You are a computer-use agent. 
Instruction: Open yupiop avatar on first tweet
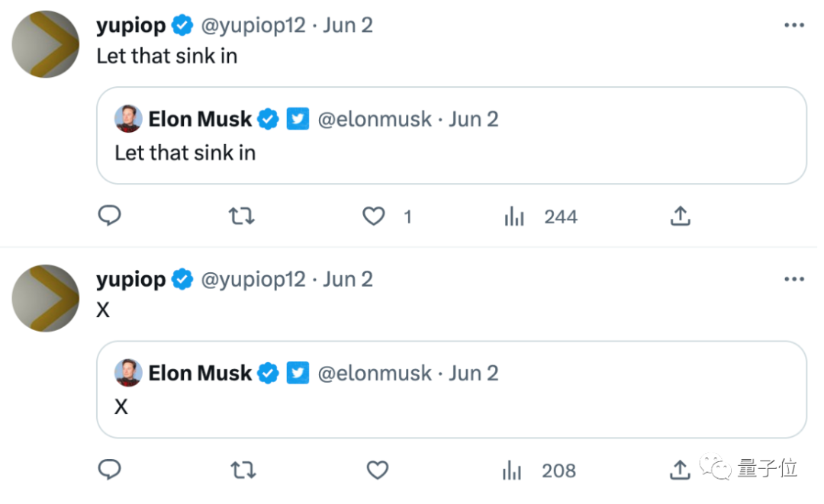[x=46, y=44]
